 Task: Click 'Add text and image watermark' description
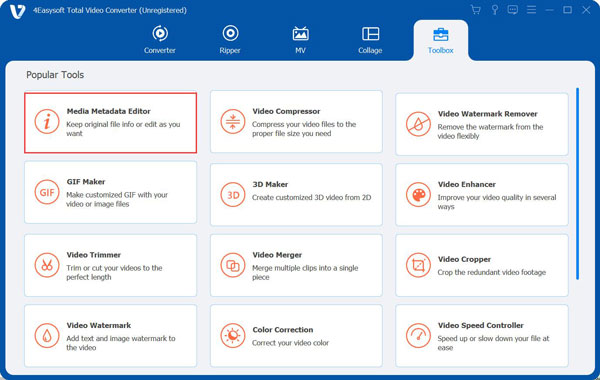click(x=121, y=343)
